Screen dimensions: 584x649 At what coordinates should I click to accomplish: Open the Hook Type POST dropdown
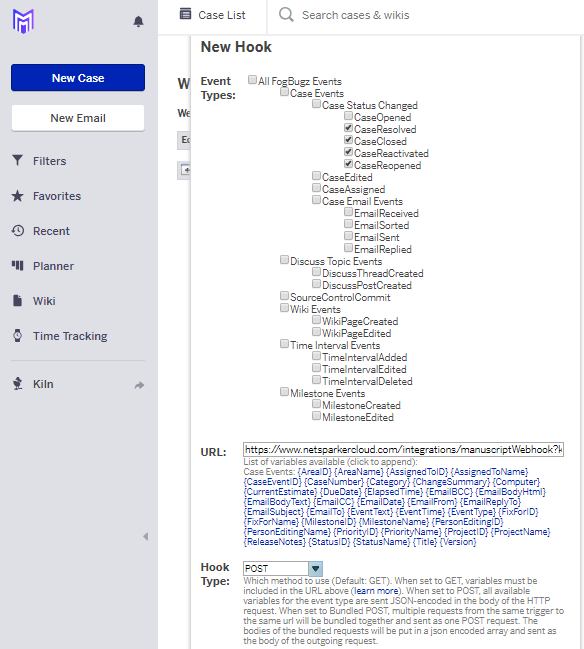coord(283,568)
